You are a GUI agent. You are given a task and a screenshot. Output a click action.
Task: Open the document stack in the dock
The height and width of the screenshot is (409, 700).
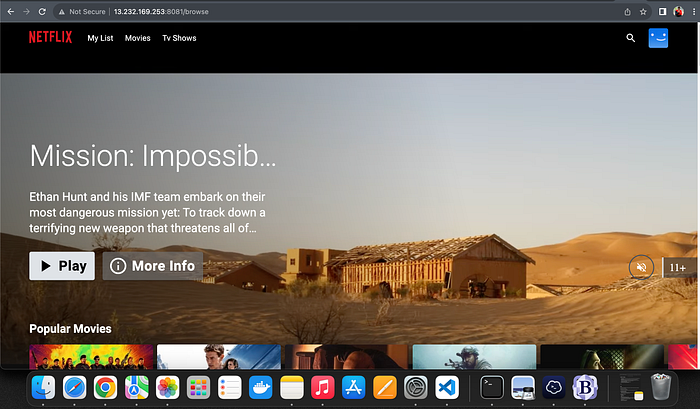[631, 387]
